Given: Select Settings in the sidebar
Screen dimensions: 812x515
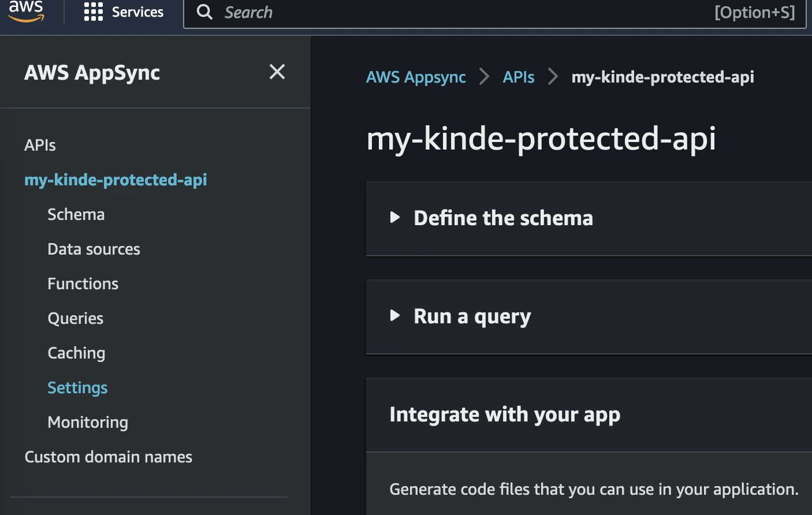Looking at the screenshot, I should [x=77, y=387].
